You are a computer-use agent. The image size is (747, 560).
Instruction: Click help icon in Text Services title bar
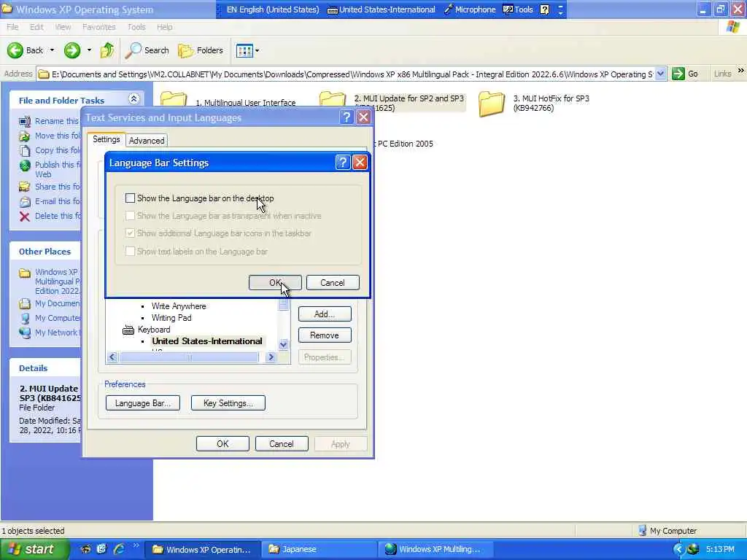(347, 117)
